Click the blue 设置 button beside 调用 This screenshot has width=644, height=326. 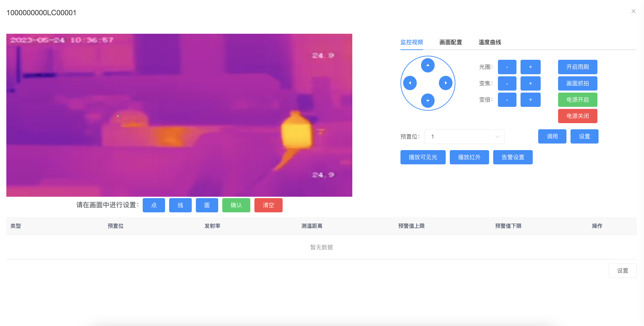pos(584,137)
